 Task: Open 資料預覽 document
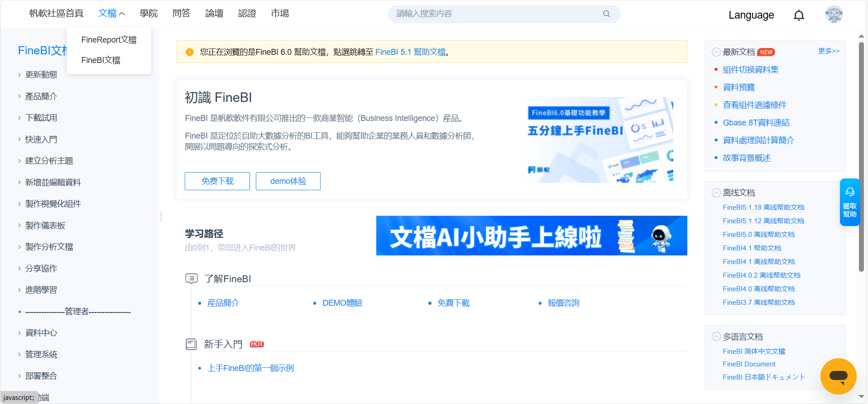click(x=739, y=87)
